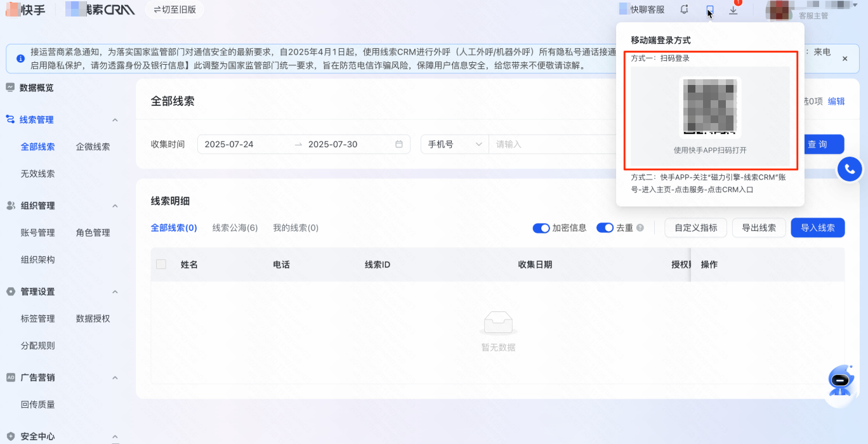This screenshot has width=868, height=444.
Task: Collapse the 安全中心 menu chevron
Action: point(115,437)
